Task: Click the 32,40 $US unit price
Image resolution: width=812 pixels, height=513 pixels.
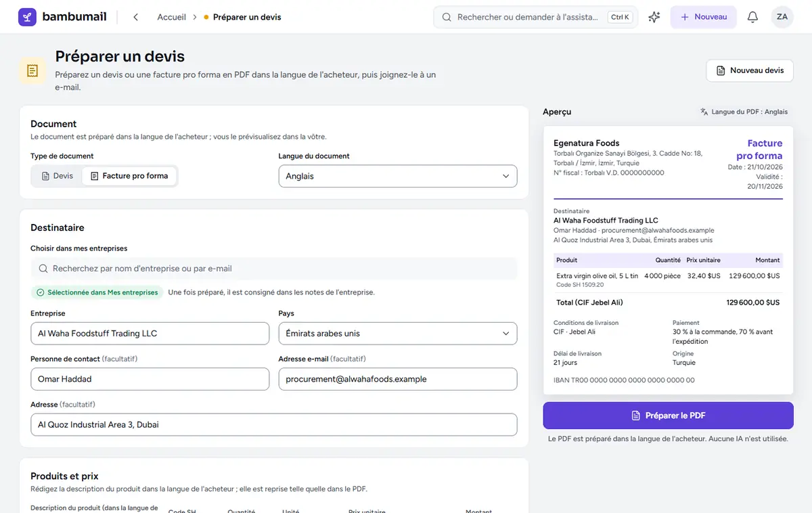Action: (x=704, y=276)
